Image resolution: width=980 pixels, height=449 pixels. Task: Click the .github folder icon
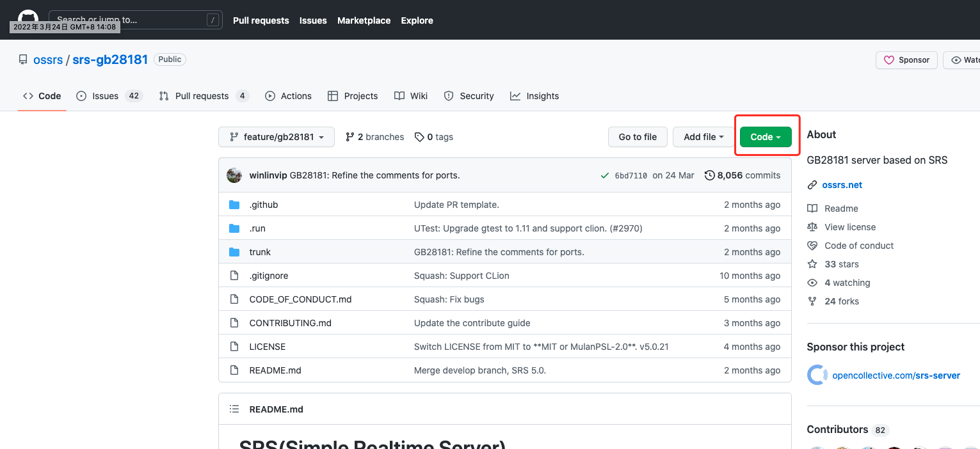(234, 205)
